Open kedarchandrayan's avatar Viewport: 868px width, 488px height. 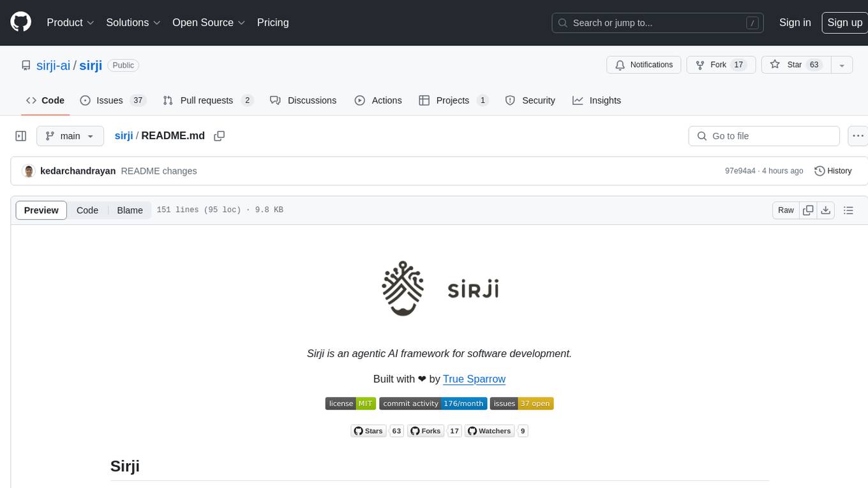(x=28, y=171)
